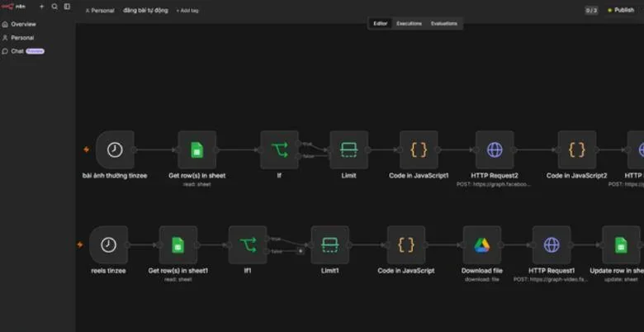Open Chat in the sidebar
This screenshot has height=332, width=644.
23,51
